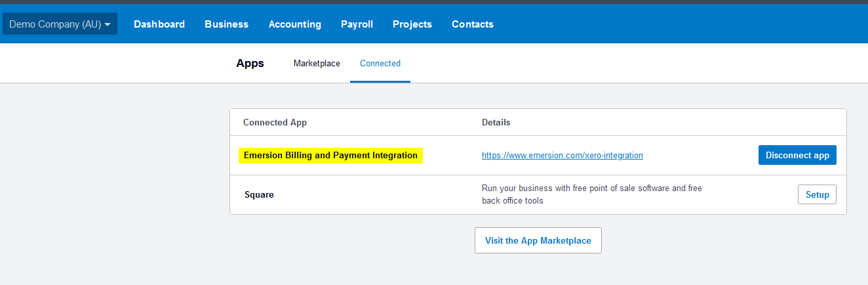868x285 pixels.
Task: Click the Details column header
Action: [496, 123]
